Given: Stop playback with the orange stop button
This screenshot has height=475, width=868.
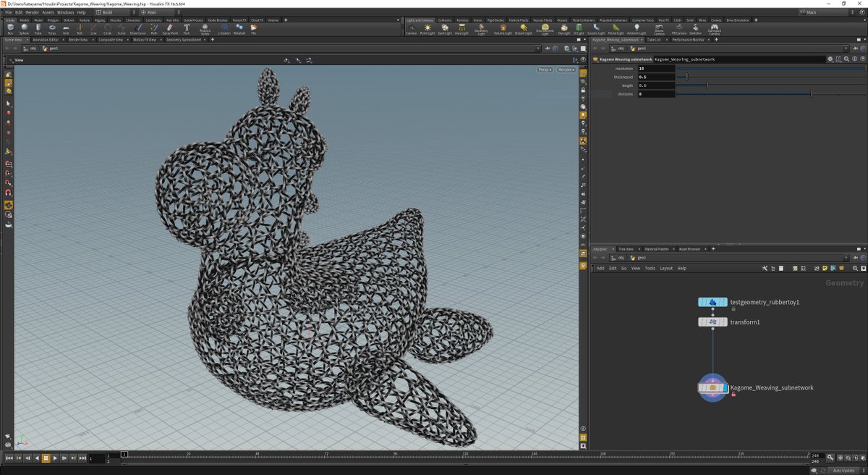Looking at the screenshot, I should click(x=46, y=458).
